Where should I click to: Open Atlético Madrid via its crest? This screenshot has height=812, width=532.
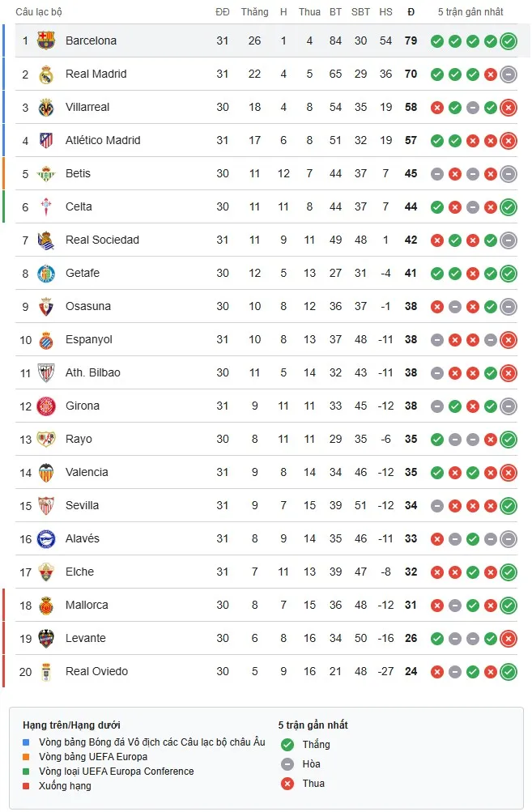click(47, 140)
